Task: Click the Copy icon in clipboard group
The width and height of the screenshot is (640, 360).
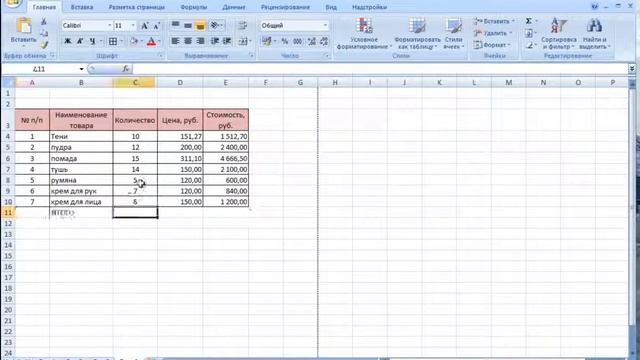Action: coord(44,33)
